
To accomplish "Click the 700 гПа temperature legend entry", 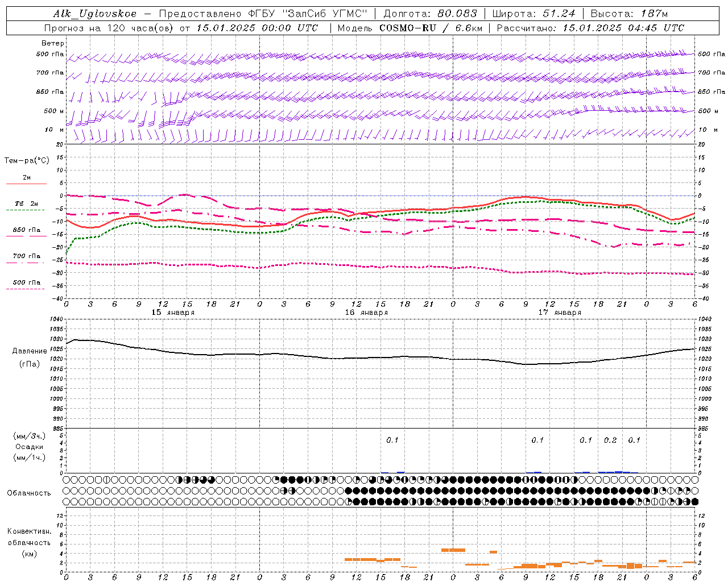I will click(26, 256).
